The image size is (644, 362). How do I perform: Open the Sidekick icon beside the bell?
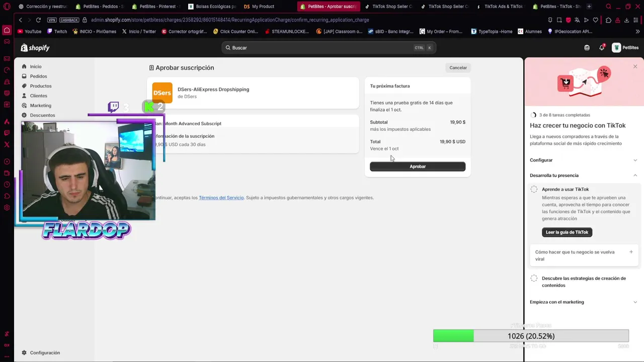click(587, 48)
